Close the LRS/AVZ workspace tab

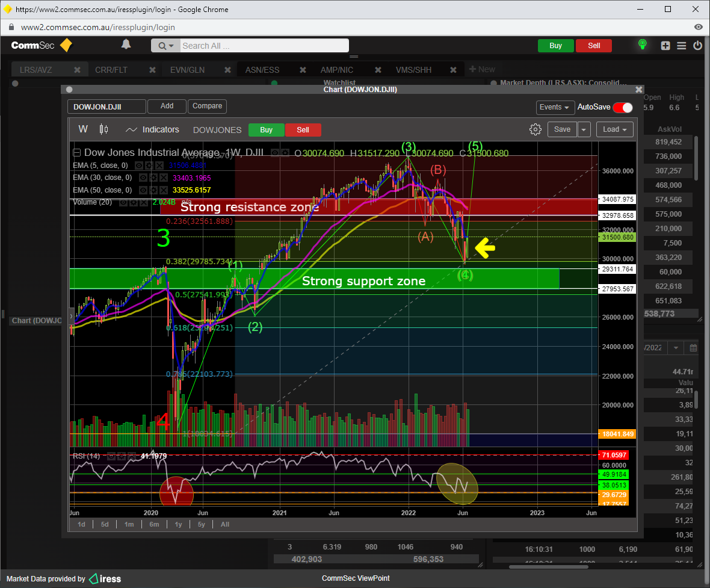tap(78, 70)
